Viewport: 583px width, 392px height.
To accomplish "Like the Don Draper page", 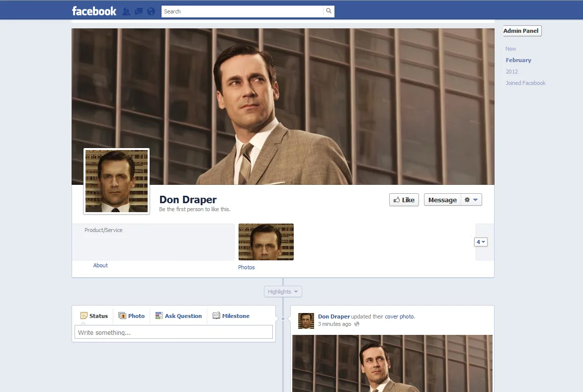I will pyautogui.click(x=404, y=200).
